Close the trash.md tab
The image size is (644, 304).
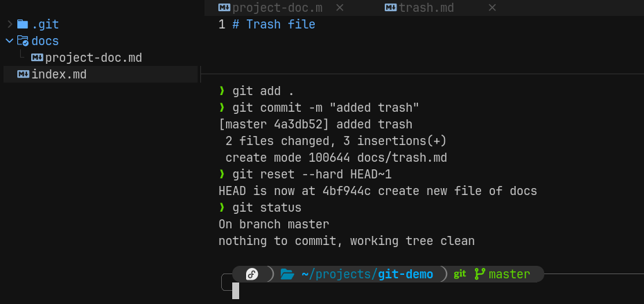tap(492, 8)
